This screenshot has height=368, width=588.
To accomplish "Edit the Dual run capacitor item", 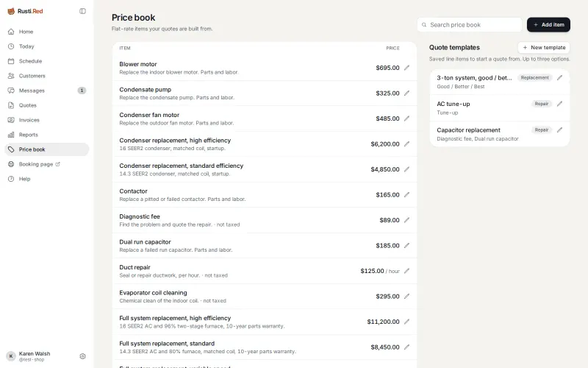I will pos(407,246).
